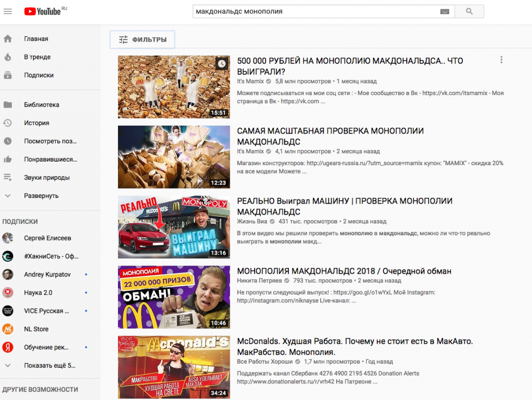
Task: Open В тренде in sidebar
Action: click(37, 57)
